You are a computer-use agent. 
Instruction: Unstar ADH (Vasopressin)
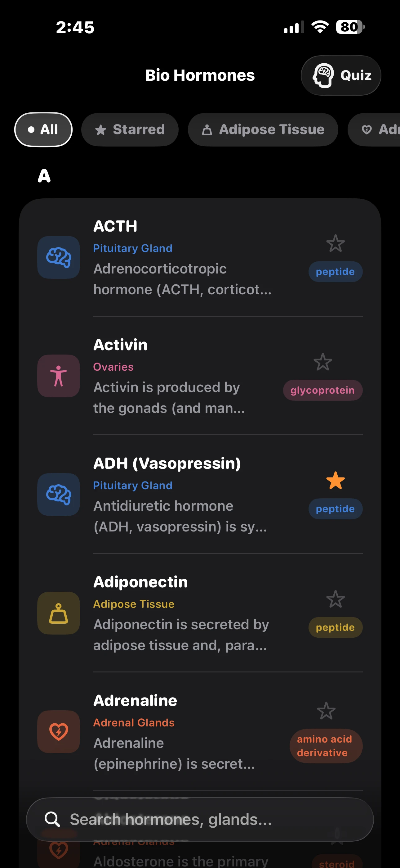tap(336, 480)
